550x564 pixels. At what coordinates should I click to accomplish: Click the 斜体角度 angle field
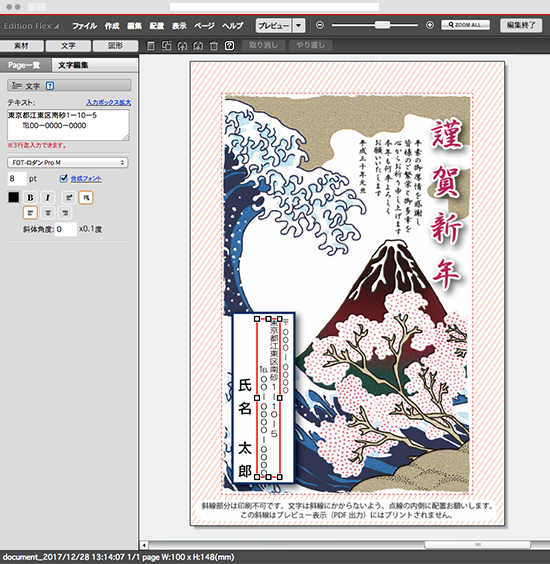coord(66,229)
